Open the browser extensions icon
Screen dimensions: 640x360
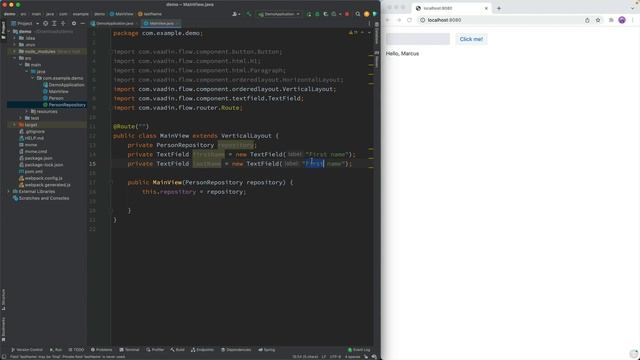click(x=611, y=20)
